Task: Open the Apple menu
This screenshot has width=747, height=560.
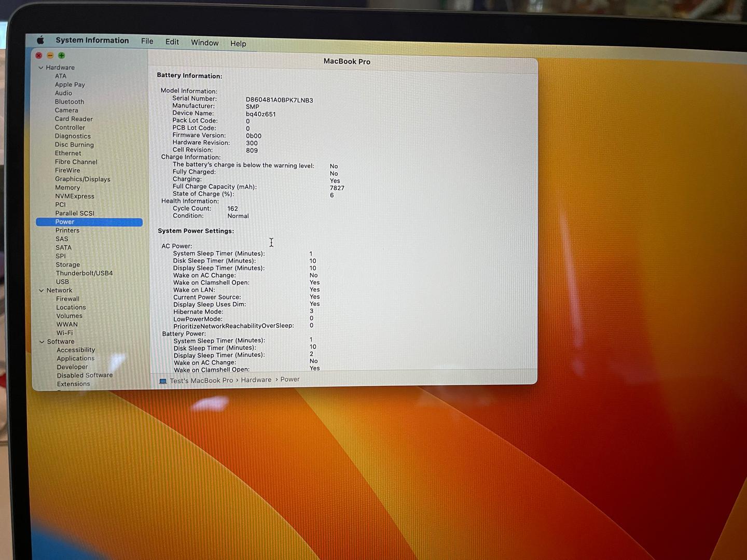Action: (x=40, y=40)
